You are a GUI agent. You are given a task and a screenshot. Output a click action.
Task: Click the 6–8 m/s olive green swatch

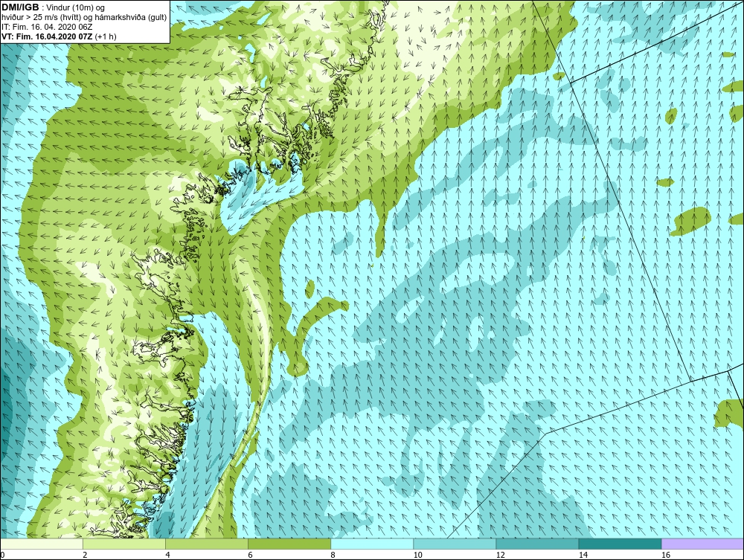pyautogui.click(x=289, y=544)
